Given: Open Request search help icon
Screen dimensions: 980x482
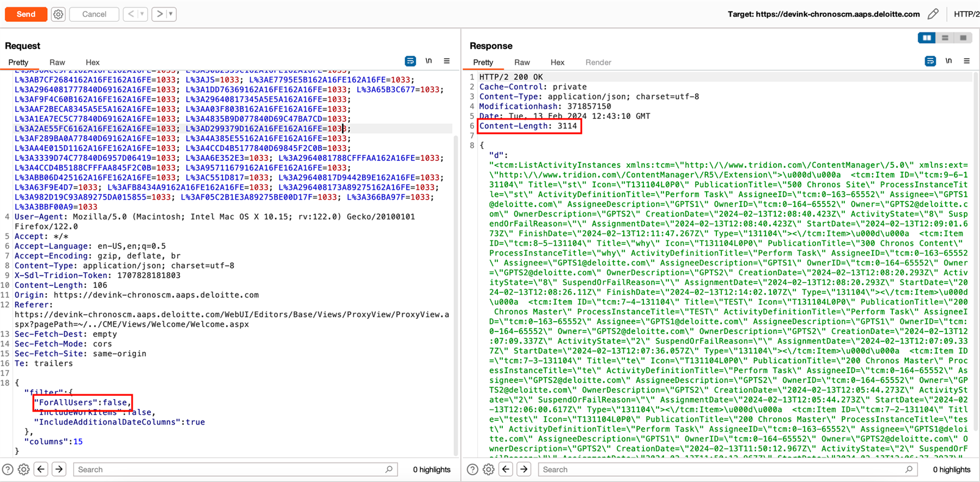Looking at the screenshot, I should pos(8,469).
